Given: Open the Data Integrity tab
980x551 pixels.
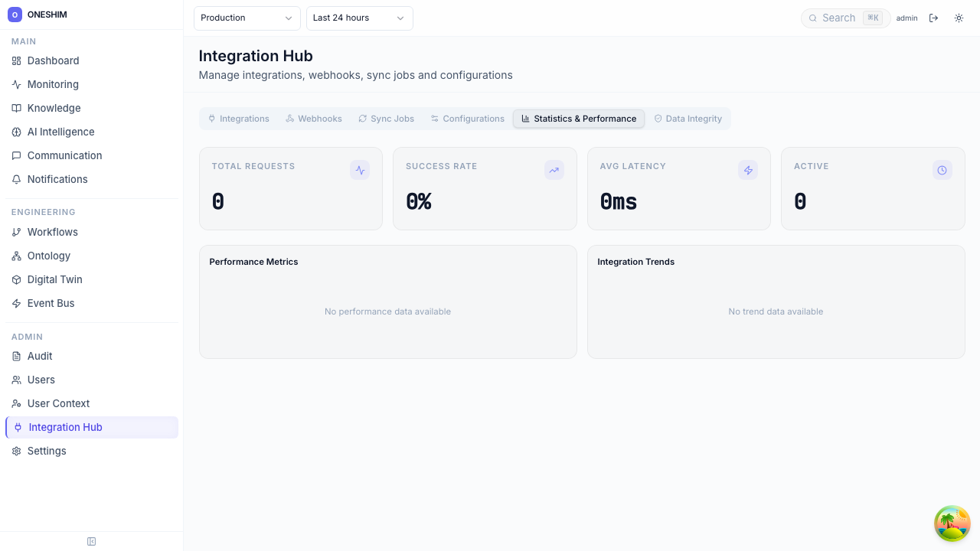Looking at the screenshot, I should coord(688,119).
